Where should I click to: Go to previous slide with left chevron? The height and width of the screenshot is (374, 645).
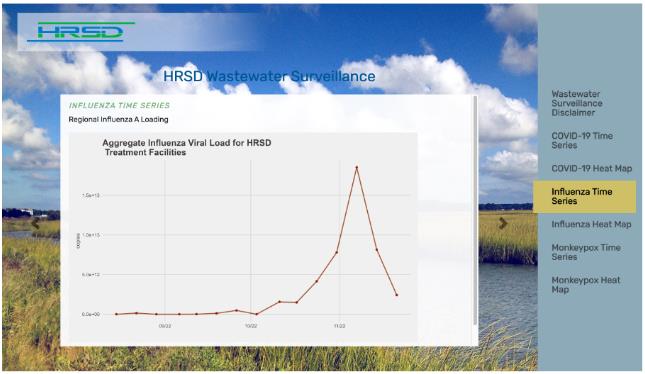[x=36, y=223]
